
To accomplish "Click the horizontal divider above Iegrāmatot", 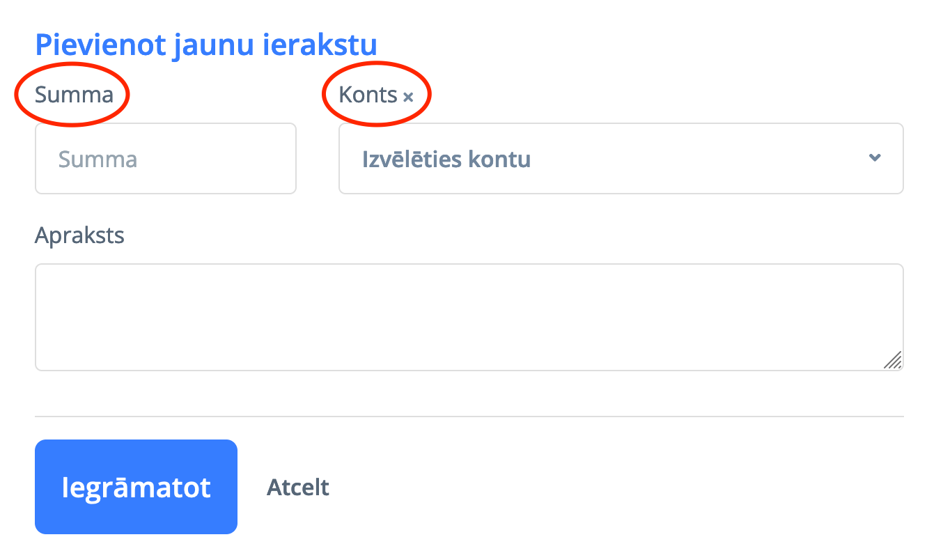I will point(469,417).
